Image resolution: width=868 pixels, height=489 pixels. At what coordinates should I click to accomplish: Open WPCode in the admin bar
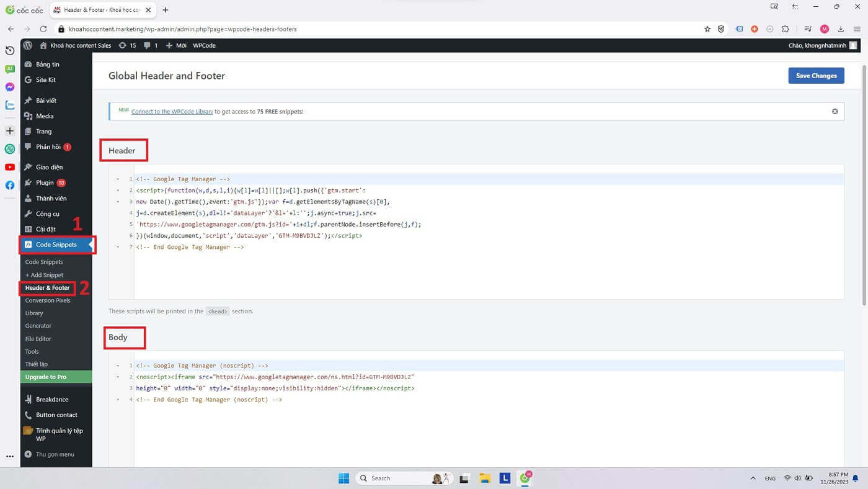click(x=204, y=45)
